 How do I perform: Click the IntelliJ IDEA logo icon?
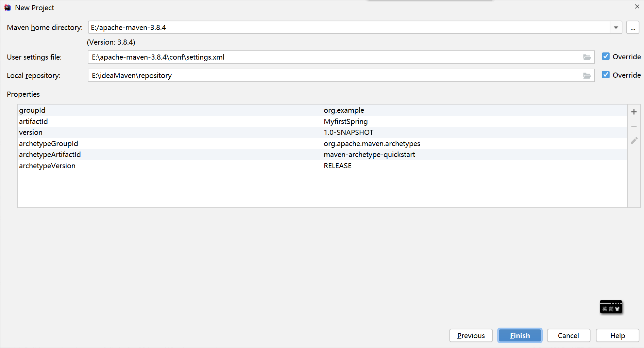7,7
